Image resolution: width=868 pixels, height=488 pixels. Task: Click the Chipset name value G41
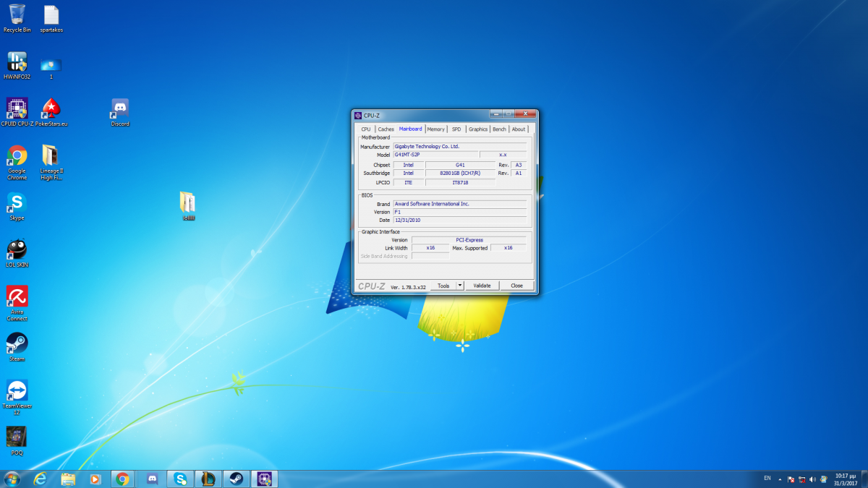tap(460, 165)
